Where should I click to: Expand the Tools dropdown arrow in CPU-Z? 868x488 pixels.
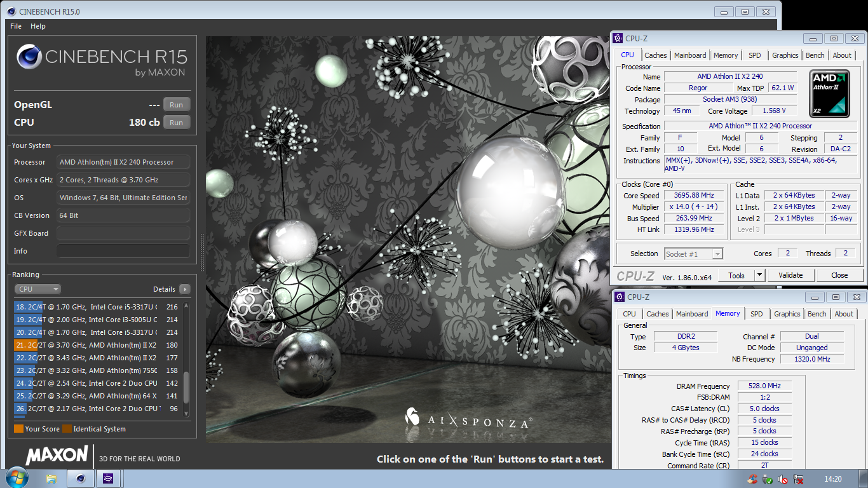click(x=759, y=275)
